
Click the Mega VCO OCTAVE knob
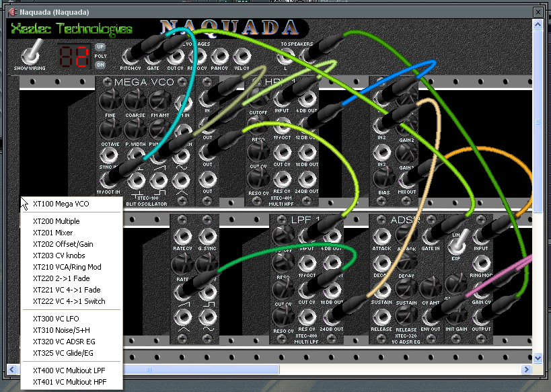[x=110, y=129]
